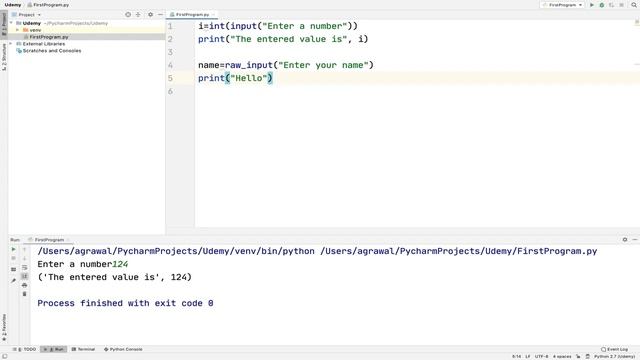Expand the venv folder
Viewport: 640px width, 360px height.
click(18, 30)
